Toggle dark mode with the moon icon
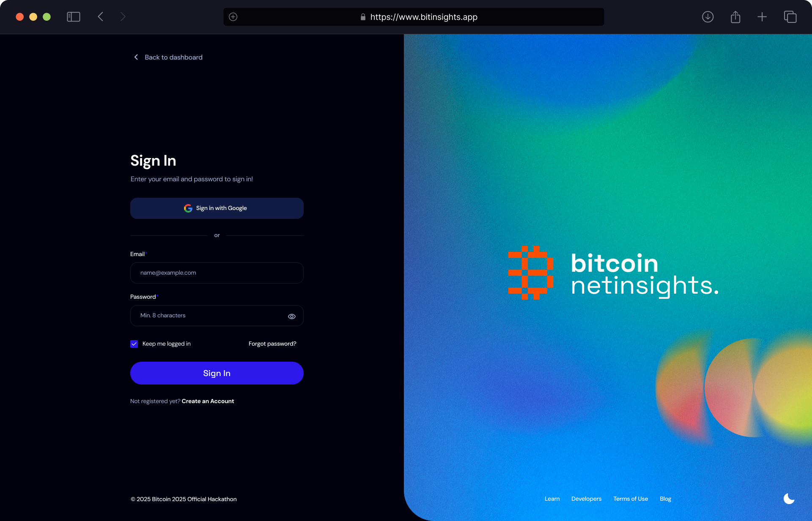The width and height of the screenshot is (812, 521). [x=789, y=499]
